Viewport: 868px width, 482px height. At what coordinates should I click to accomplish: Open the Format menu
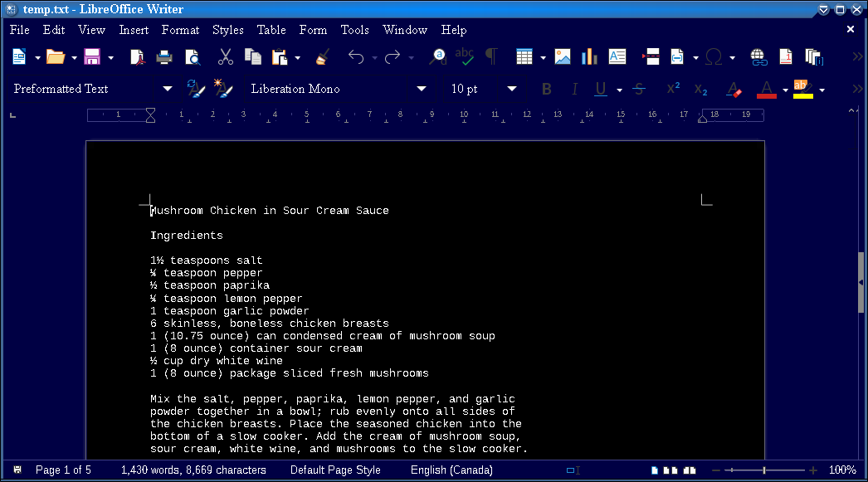[x=180, y=30]
